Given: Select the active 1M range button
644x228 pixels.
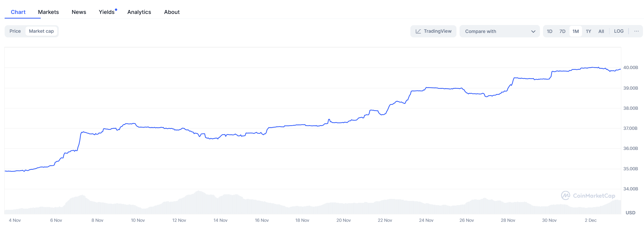Looking at the screenshot, I should 575,31.
